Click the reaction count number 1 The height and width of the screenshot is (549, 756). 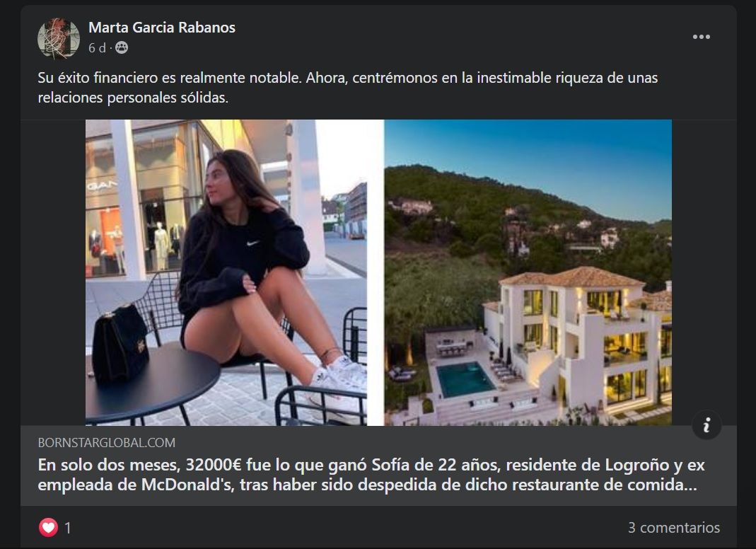[67, 528]
